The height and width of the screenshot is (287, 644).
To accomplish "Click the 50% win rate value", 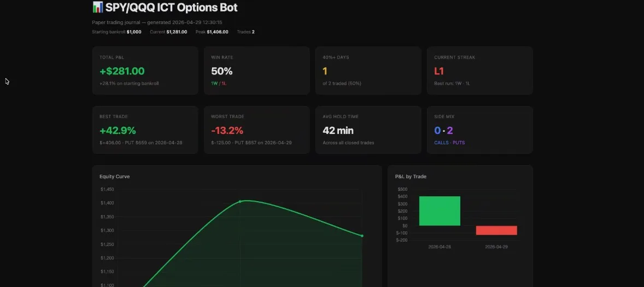I will click(x=222, y=71).
